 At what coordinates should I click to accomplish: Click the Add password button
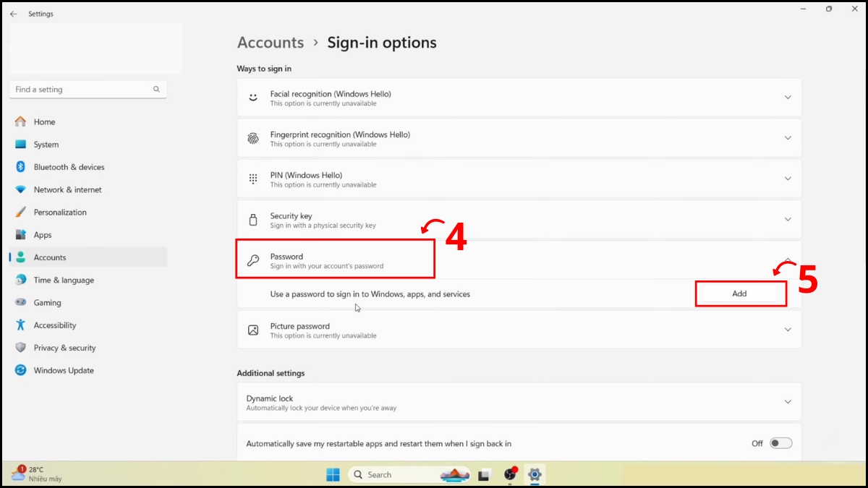pyautogui.click(x=739, y=294)
